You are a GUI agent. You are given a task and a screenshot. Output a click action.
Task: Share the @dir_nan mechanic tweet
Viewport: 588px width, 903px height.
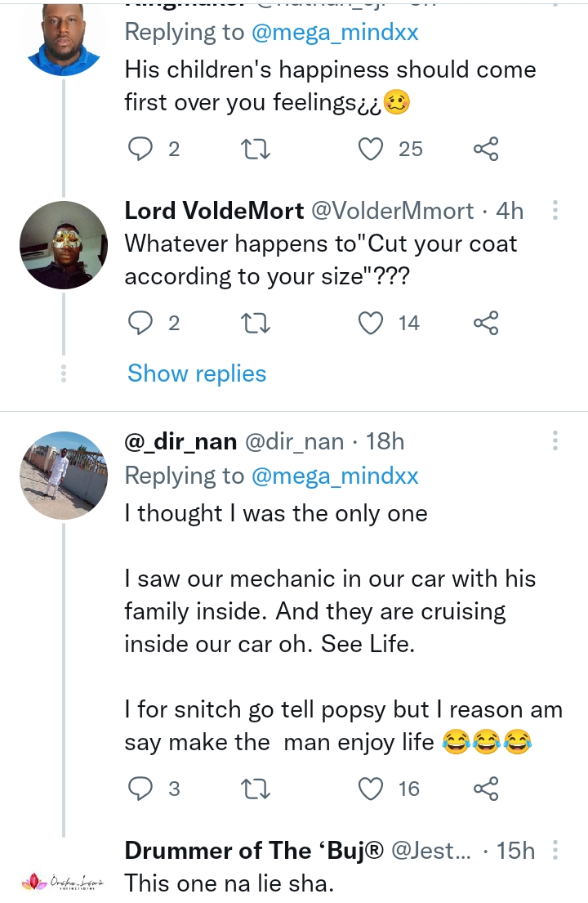486,789
